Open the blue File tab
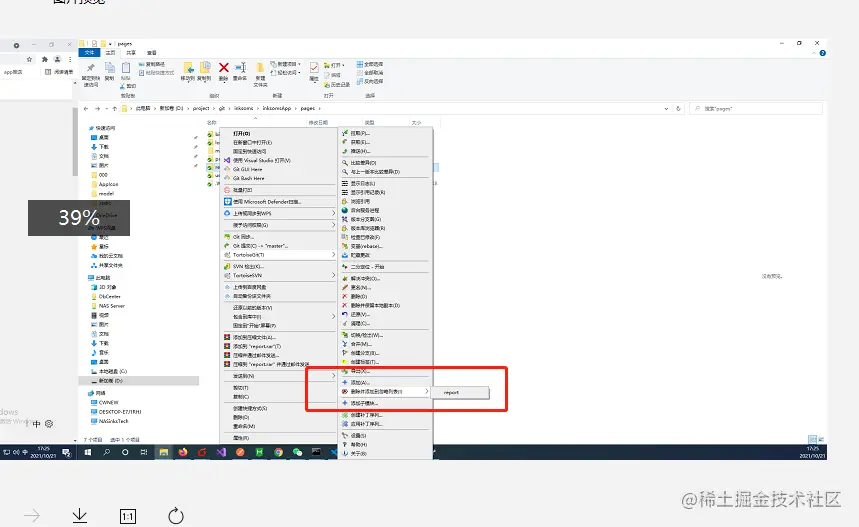This screenshot has width=859, height=527. coord(89,53)
